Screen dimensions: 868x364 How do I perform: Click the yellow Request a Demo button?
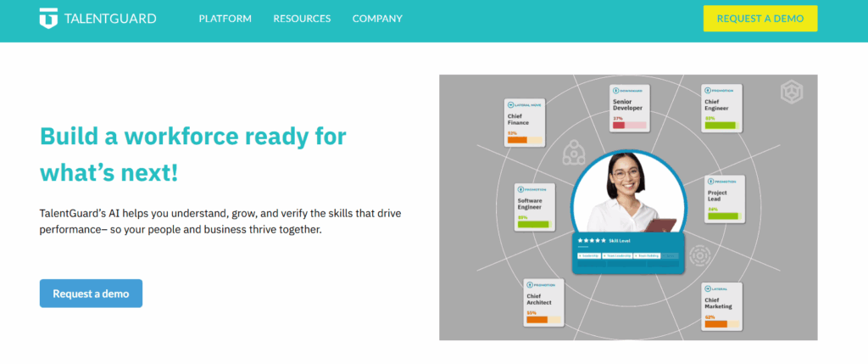tap(759, 19)
